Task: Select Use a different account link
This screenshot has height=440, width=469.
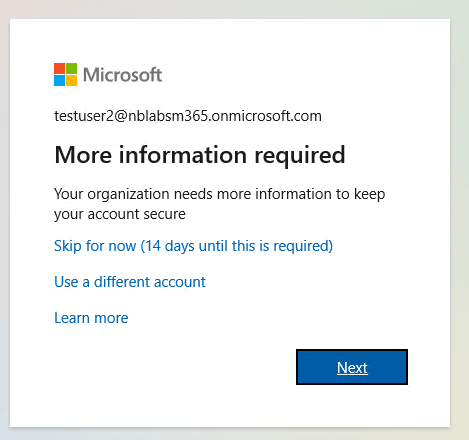Action: pos(130,282)
